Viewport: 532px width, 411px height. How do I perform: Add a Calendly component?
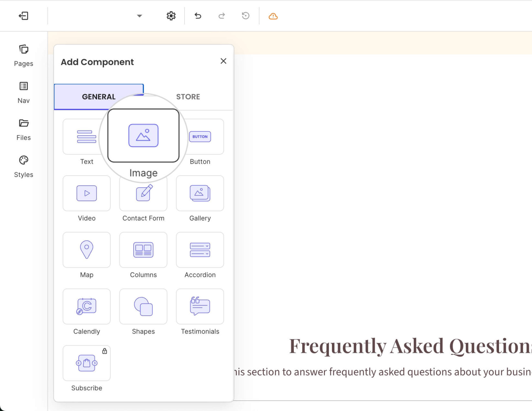(87, 306)
